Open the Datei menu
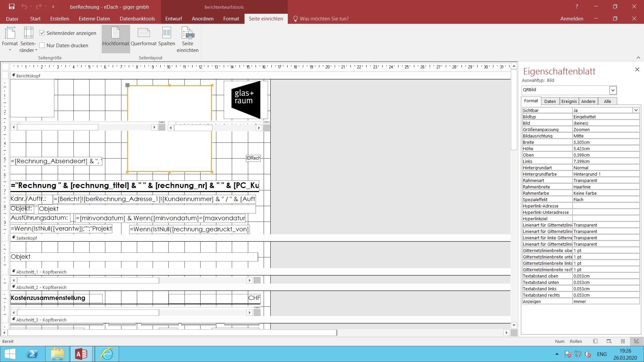 pyautogui.click(x=12, y=19)
